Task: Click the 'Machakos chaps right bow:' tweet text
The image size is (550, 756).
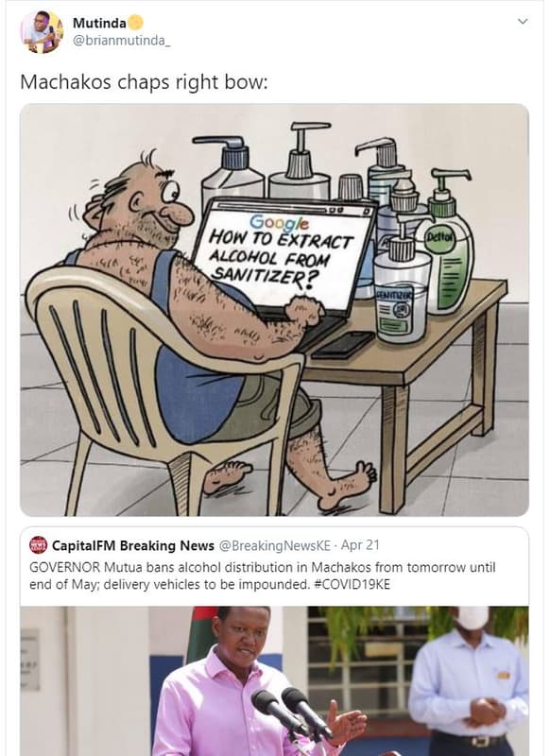Action: (144, 82)
